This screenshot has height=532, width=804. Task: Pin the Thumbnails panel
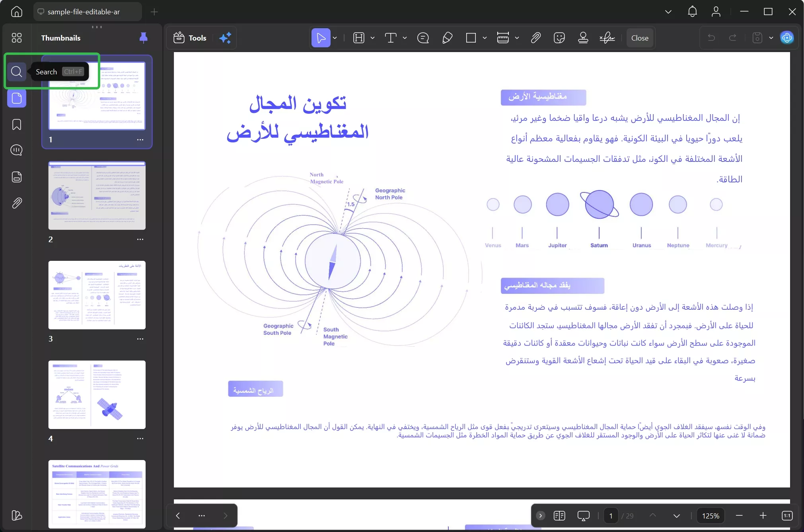[x=143, y=38]
